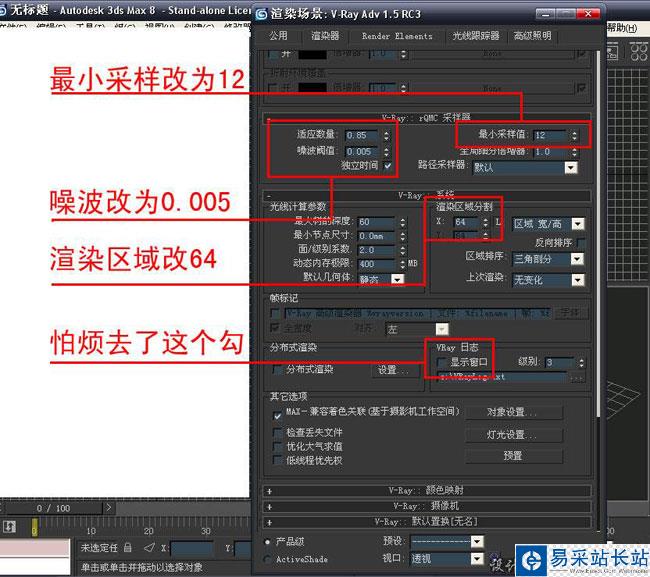The image size is (650, 577).
Task: Open the 上次渲染 无变化 dropdown
Action: (548, 280)
